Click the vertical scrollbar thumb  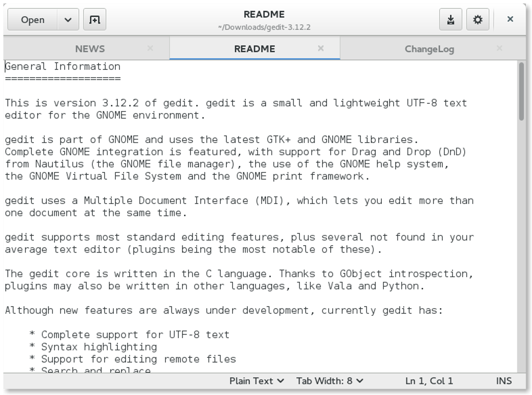521,91
